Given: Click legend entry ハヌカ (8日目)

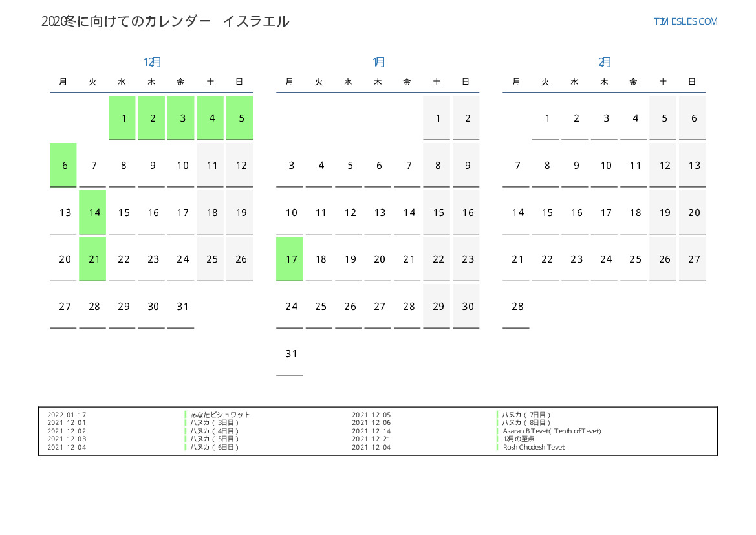Looking at the screenshot, I should 526,422.
